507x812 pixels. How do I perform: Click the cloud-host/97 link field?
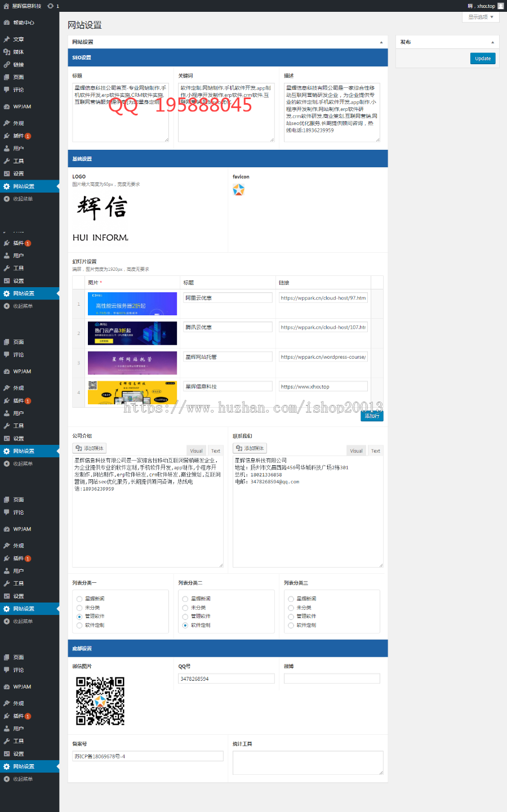click(323, 298)
